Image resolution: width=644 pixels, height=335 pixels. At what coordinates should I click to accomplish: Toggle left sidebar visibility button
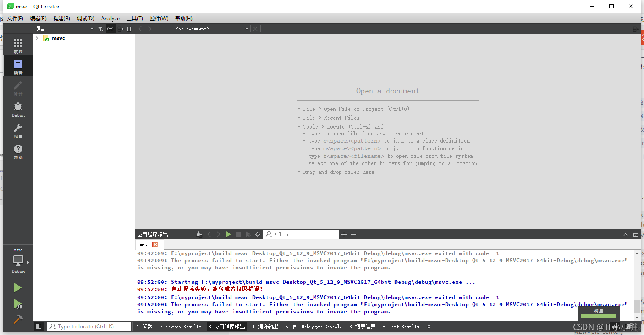[39, 327]
